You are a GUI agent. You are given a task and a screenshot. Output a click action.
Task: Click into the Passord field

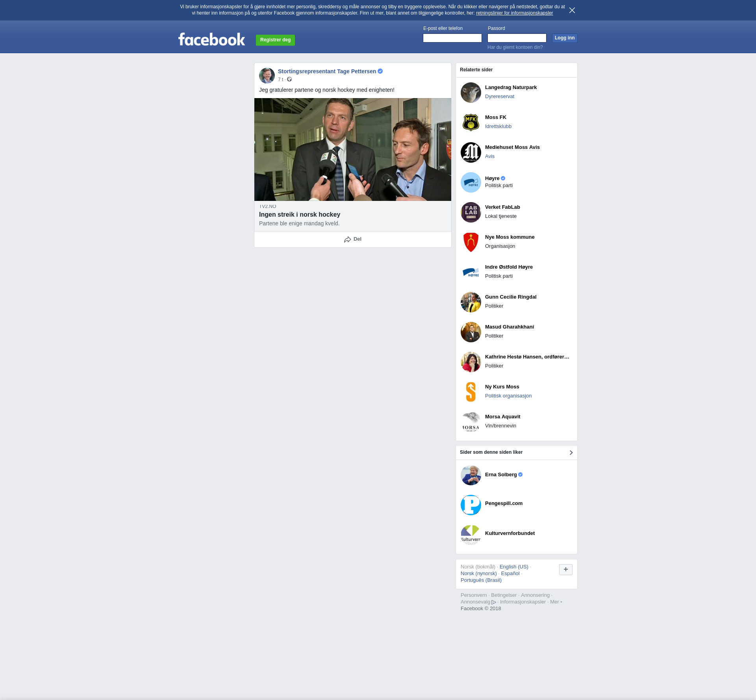[x=517, y=38]
